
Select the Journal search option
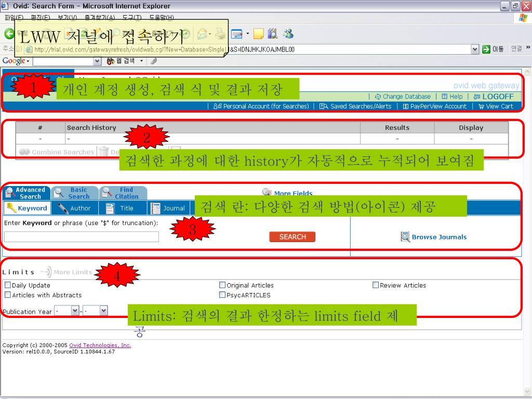pyautogui.click(x=169, y=208)
